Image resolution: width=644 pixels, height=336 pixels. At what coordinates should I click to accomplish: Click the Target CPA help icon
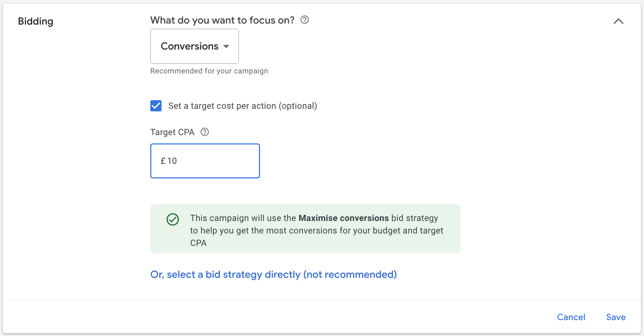(x=205, y=132)
